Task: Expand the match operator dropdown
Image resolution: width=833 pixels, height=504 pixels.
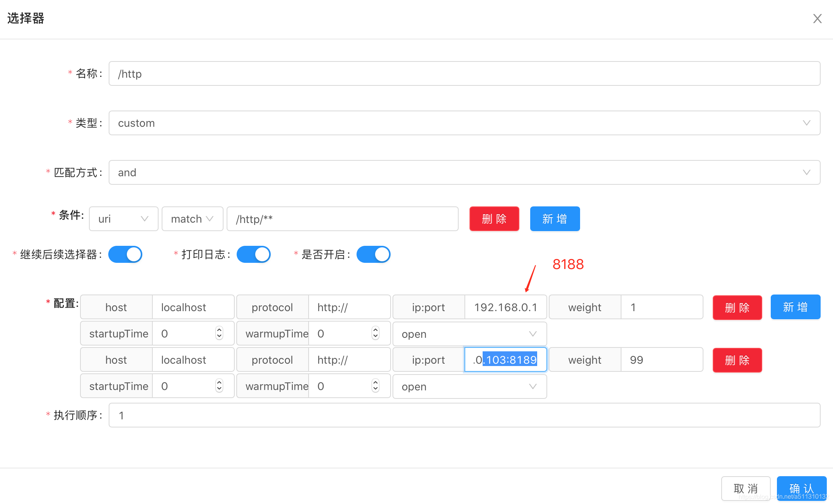Action: [x=192, y=219]
